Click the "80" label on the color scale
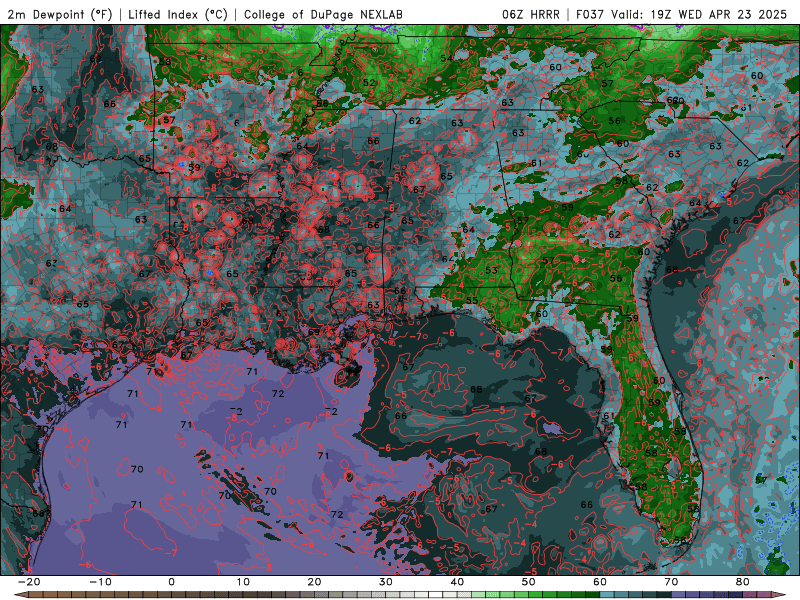The width and height of the screenshot is (800, 600). (743, 582)
